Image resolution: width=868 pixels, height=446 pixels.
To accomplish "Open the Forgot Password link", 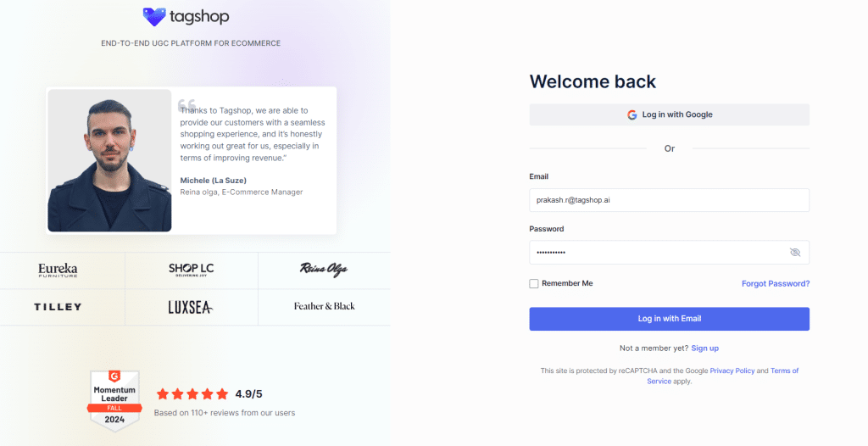I will 775,283.
